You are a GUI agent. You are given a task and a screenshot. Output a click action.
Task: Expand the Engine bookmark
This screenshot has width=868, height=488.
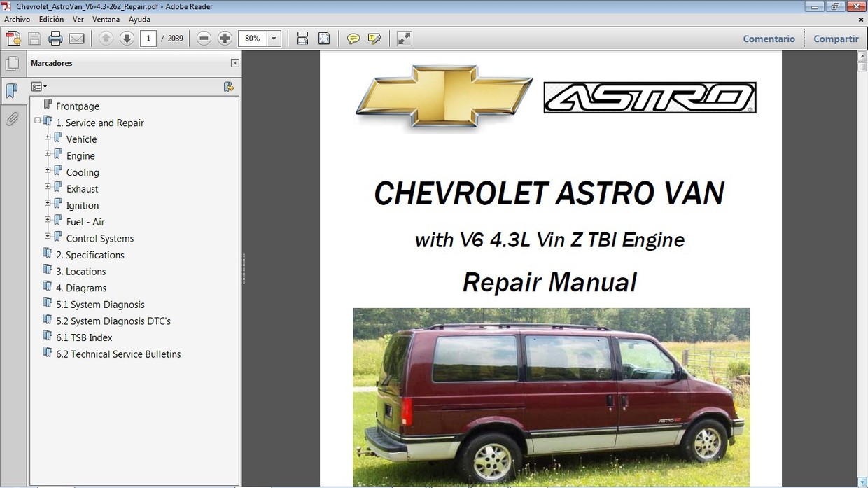pos(48,153)
